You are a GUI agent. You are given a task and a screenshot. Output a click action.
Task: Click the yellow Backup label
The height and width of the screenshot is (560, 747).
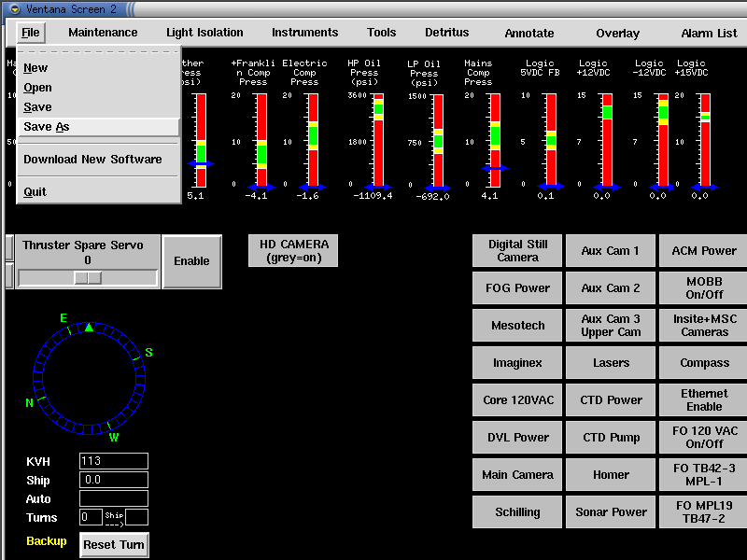[x=46, y=541]
